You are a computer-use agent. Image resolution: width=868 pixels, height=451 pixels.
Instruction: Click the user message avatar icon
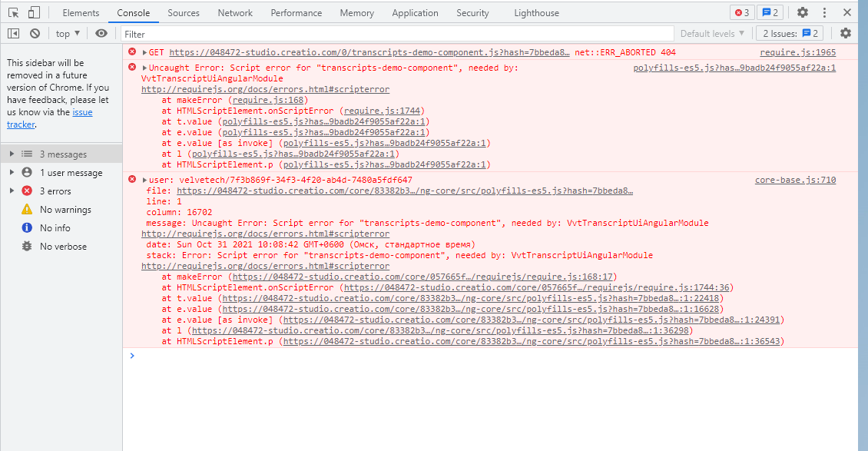(x=27, y=172)
